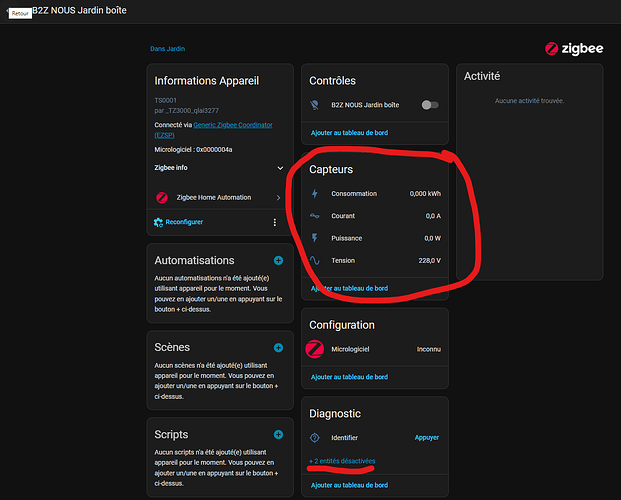Click the Identifier diagnostic icon
Screen dimensions: 621x500
click(x=315, y=437)
